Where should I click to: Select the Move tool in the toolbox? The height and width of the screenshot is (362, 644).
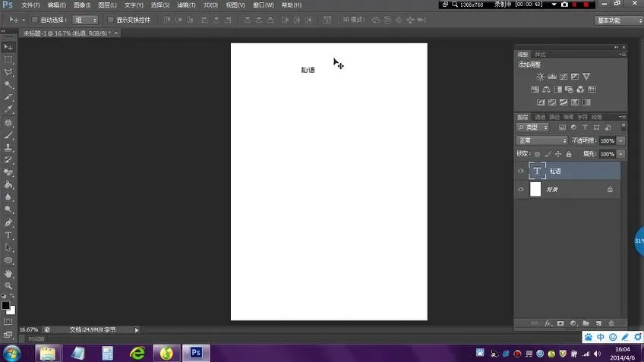8,47
